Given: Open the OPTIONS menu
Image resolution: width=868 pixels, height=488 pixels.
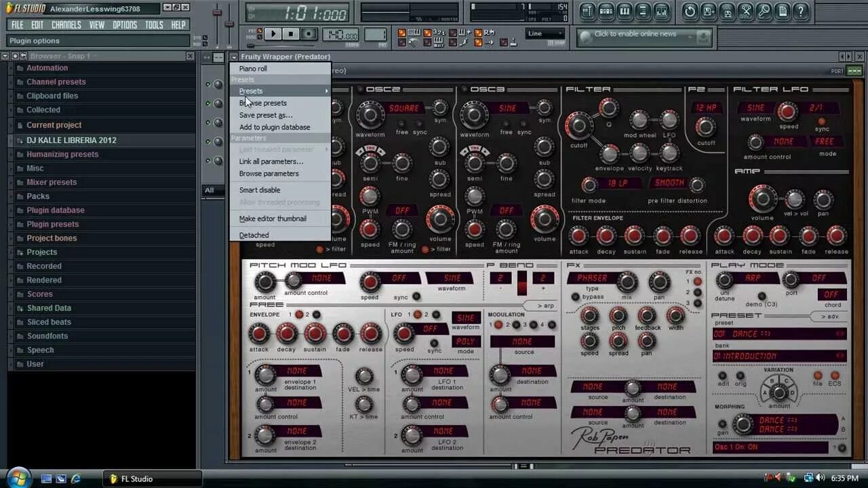Looking at the screenshot, I should tap(125, 25).
